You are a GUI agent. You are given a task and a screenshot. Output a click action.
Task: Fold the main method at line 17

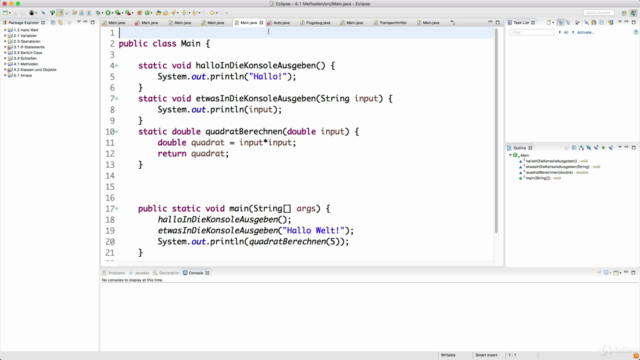[x=117, y=209]
